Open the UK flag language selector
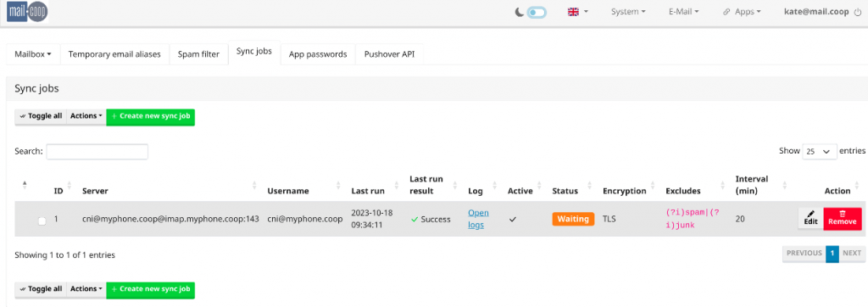 577,12
